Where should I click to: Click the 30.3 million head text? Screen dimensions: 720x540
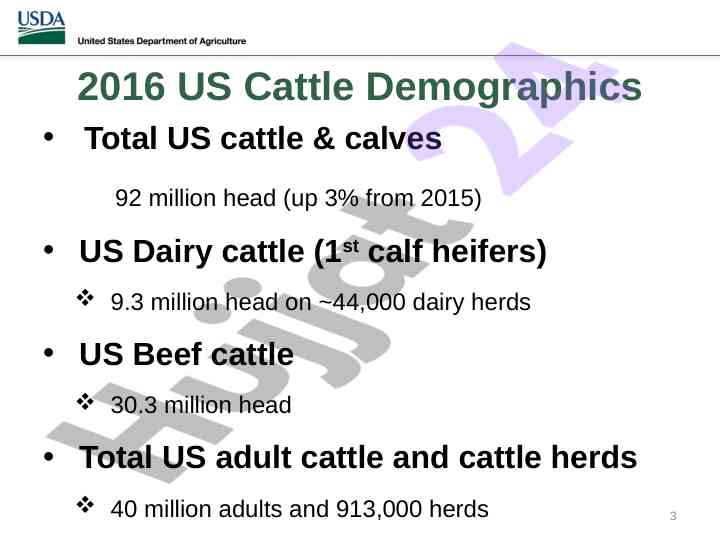click(x=201, y=405)
